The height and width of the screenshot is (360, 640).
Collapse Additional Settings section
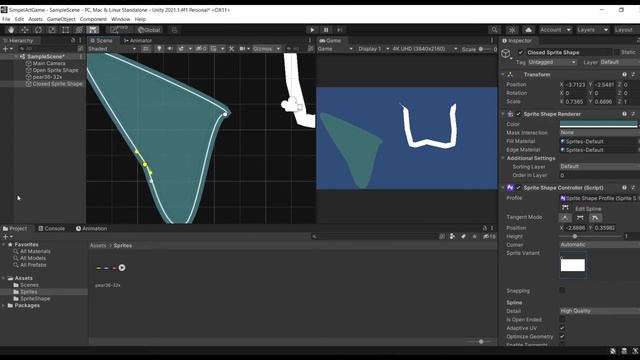(x=503, y=158)
